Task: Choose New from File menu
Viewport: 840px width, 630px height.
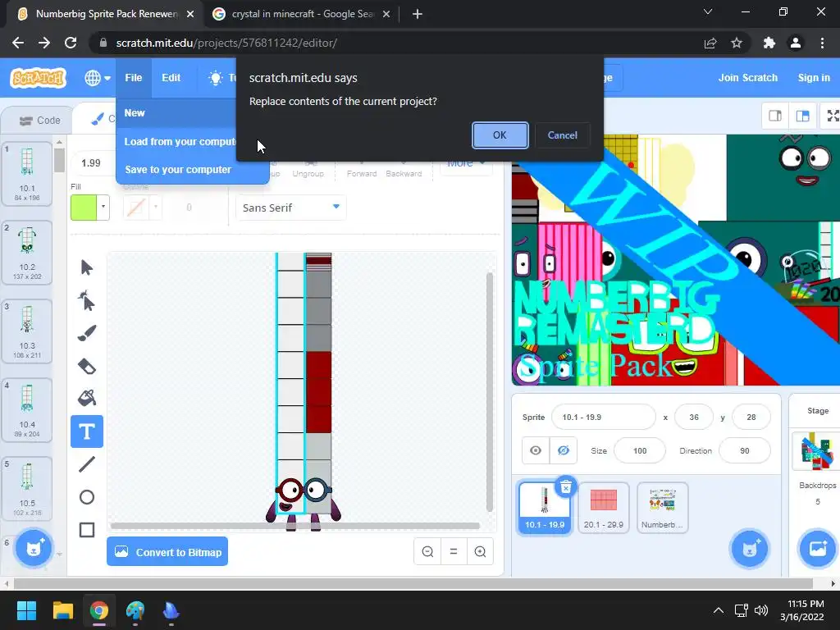Action: pyautogui.click(x=176, y=113)
